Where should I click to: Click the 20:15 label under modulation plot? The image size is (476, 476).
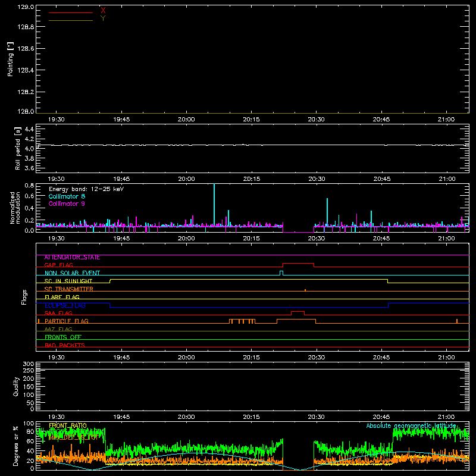[x=251, y=239]
